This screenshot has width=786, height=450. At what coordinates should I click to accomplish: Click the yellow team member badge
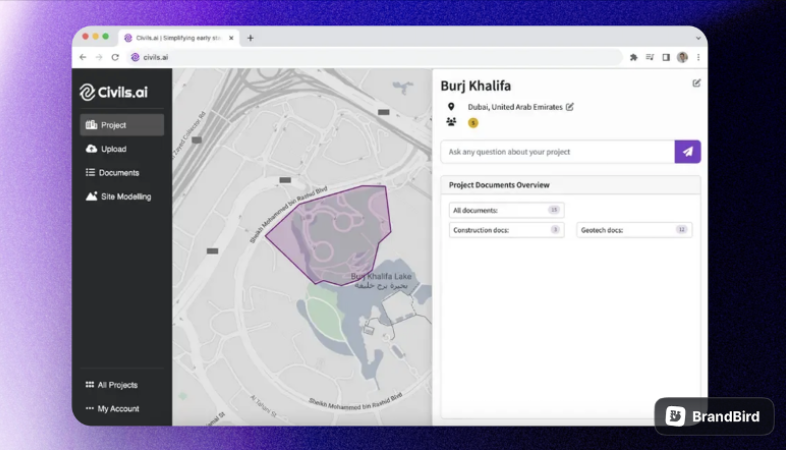click(x=473, y=123)
